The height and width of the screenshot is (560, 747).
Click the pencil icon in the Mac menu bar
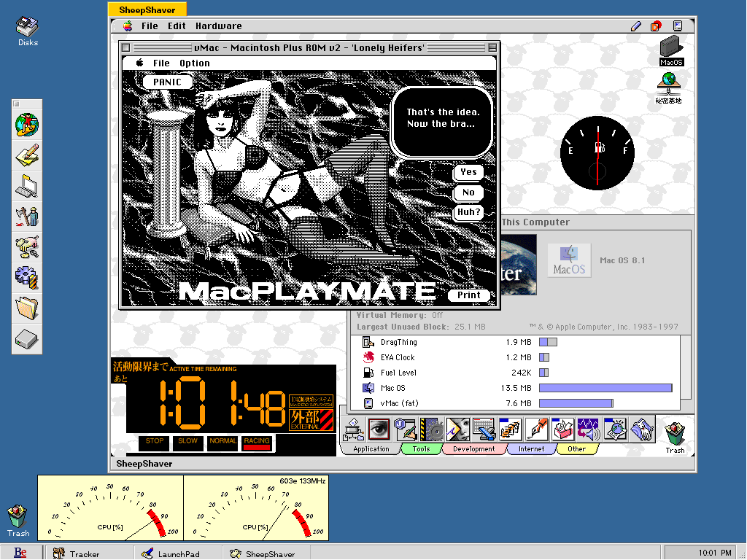pos(636,26)
